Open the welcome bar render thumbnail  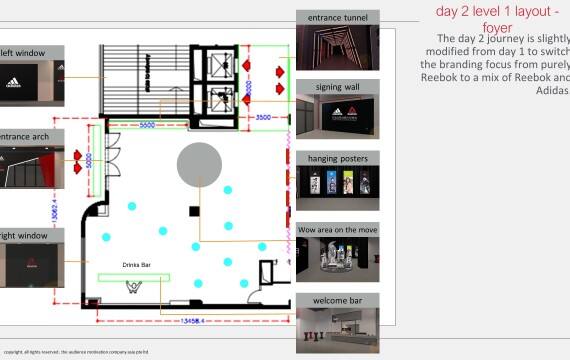click(x=338, y=331)
